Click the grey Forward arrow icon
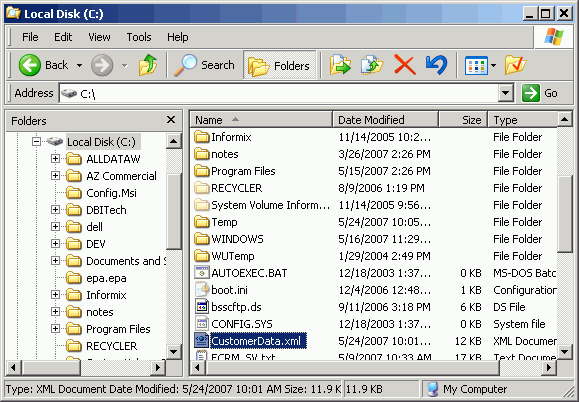579x402 pixels. click(102, 65)
